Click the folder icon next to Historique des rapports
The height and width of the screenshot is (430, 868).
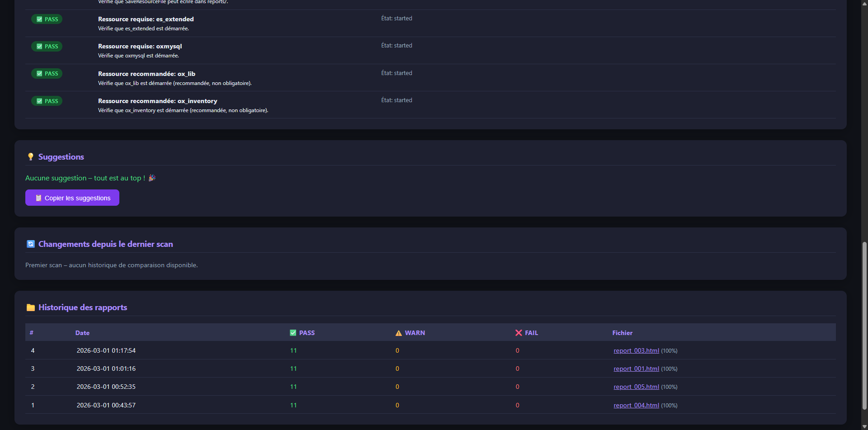(30, 307)
